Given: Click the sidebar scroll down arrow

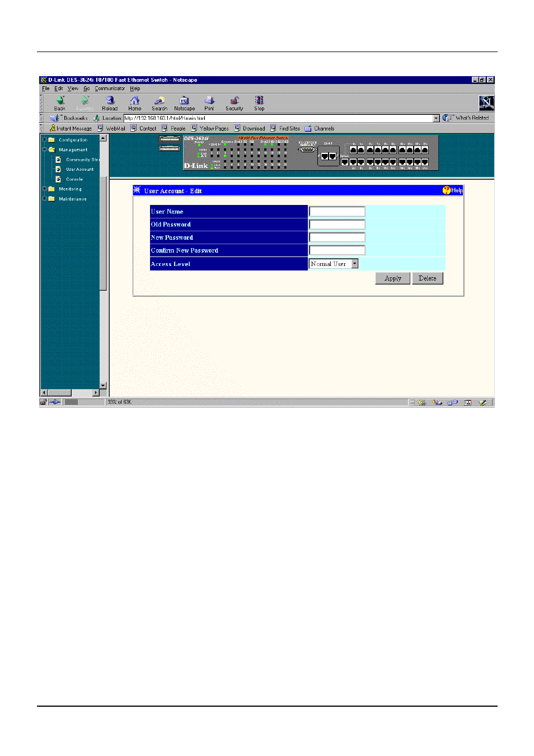Looking at the screenshot, I should (x=103, y=385).
